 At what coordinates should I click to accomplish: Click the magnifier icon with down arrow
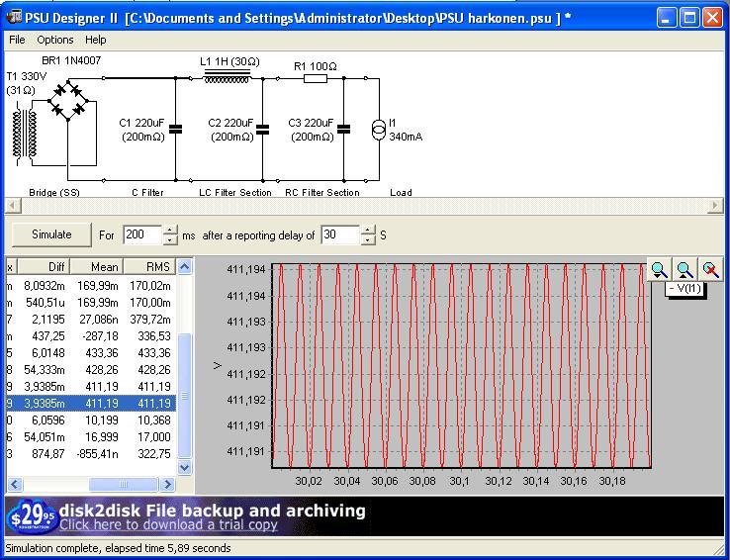(x=659, y=270)
